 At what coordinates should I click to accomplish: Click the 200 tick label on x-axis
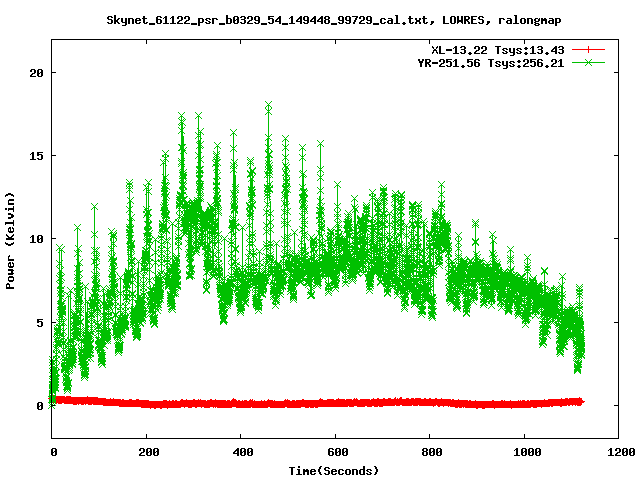[x=147, y=452]
